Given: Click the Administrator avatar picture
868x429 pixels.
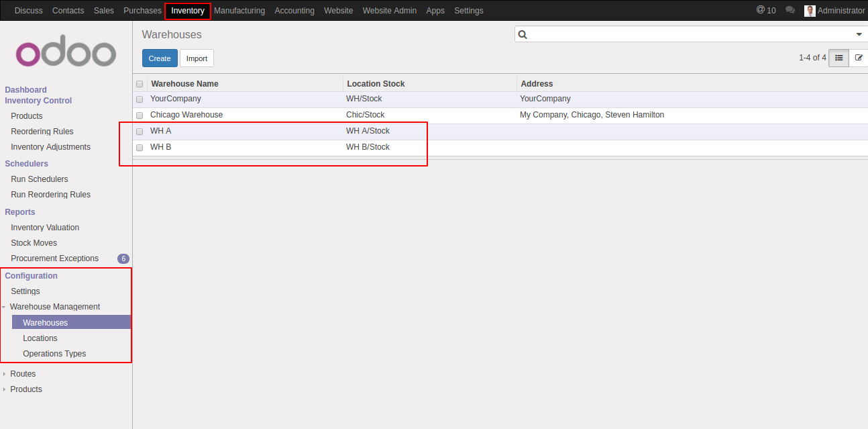Looking at the screenshot, I should pos(810,11).
